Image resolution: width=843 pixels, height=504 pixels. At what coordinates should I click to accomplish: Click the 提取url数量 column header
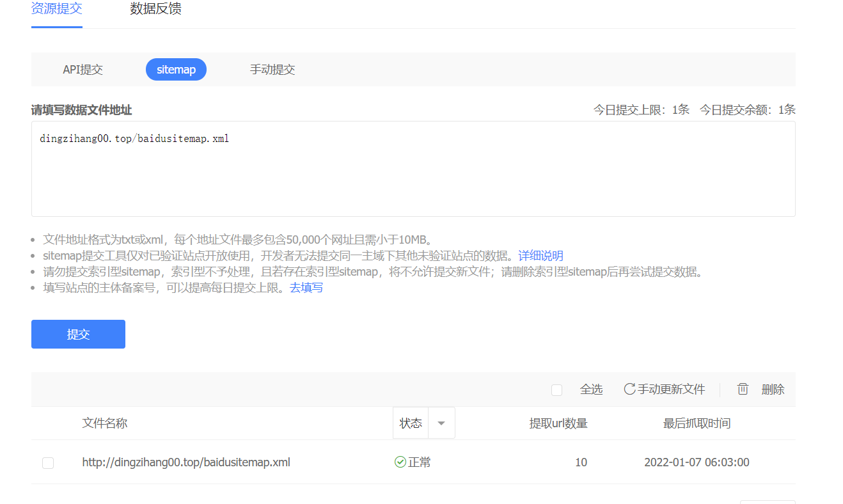tap(558, 423)
